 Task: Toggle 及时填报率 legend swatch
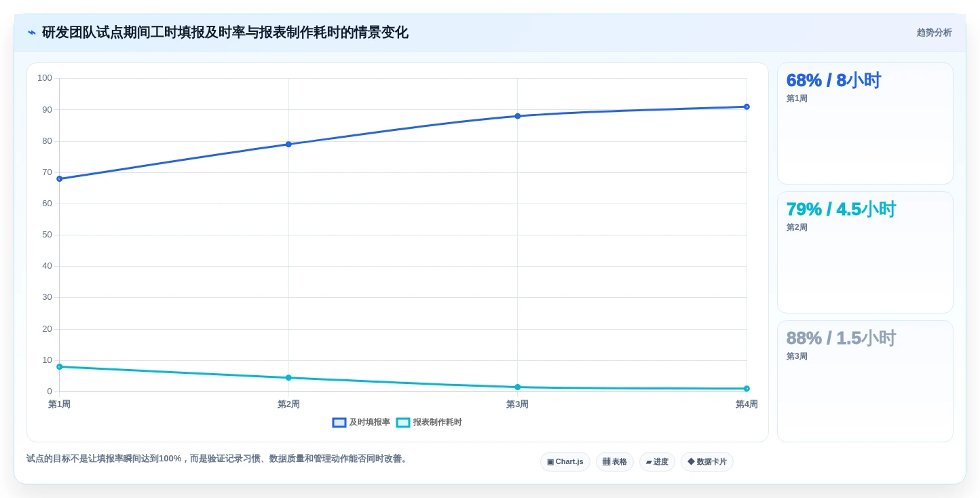pos(339,423)
